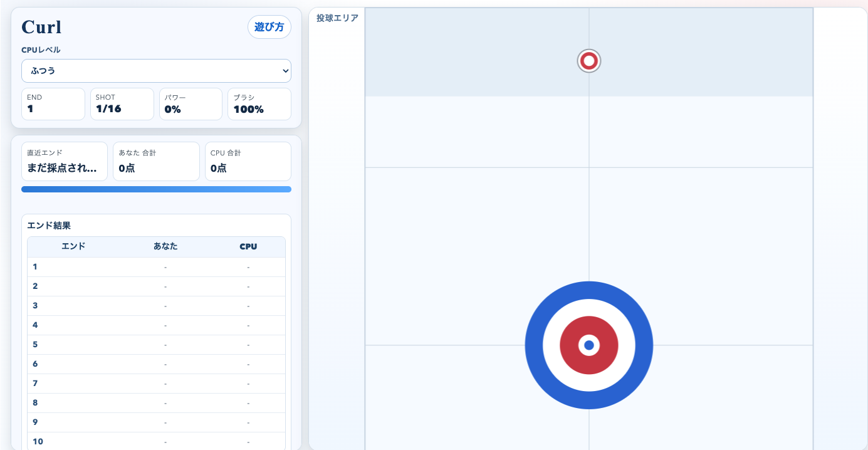Click the 投球エリア label
Screen dimensions: 868x450
pyautogui.click(x=337, y=18)
